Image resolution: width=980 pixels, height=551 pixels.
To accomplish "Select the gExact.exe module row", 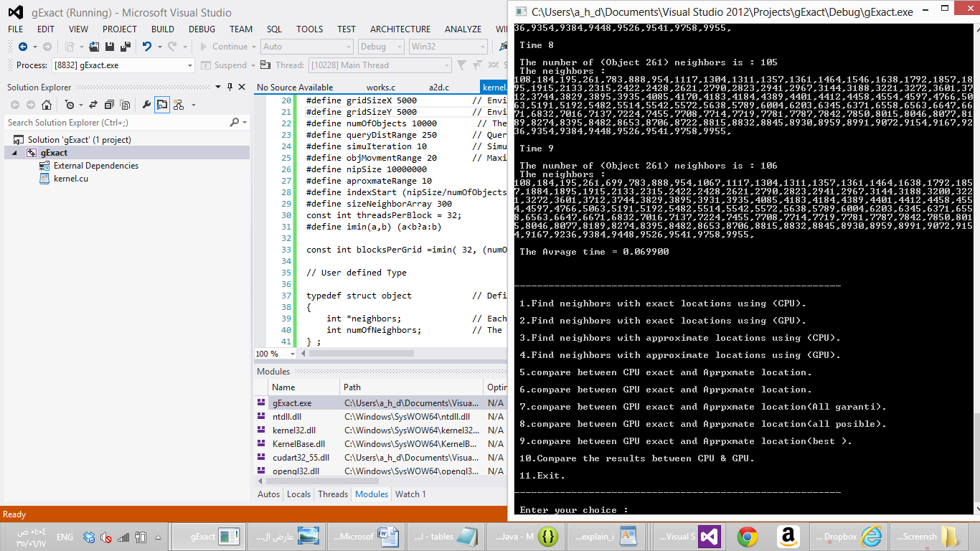I will (x=380, y=403).
